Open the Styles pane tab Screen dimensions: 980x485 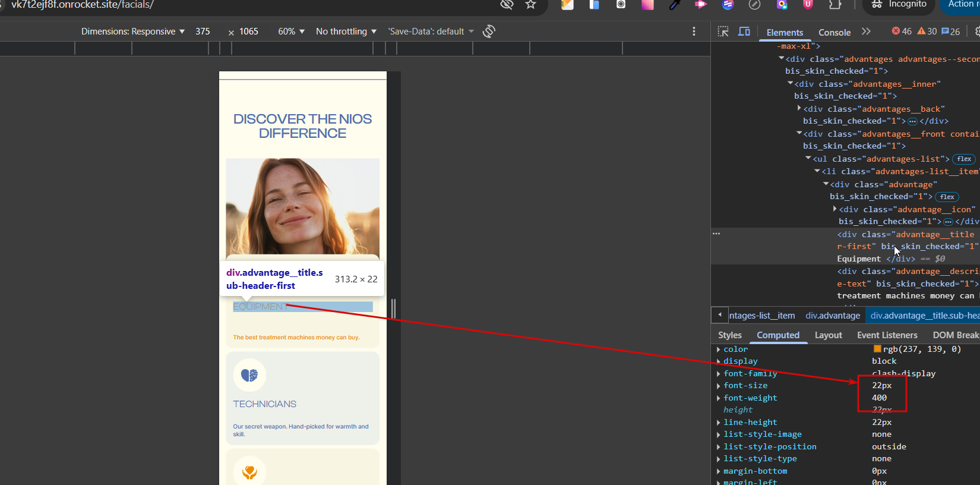730,335
